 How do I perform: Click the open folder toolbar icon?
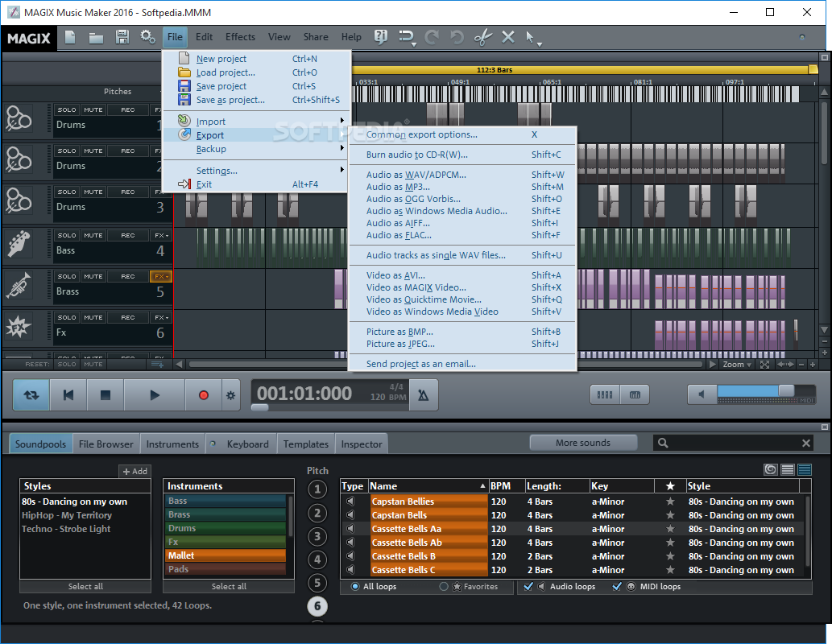tap(96, 38)
